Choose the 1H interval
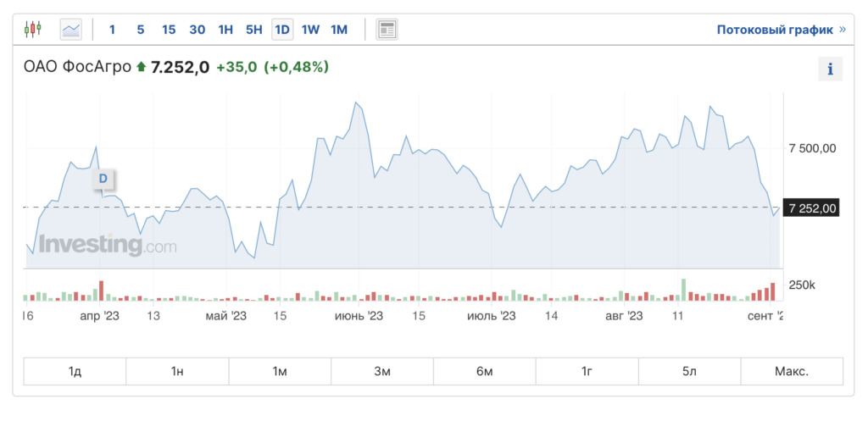The height and width of the screenshot is (421, 868). click(x=225, y=30)
